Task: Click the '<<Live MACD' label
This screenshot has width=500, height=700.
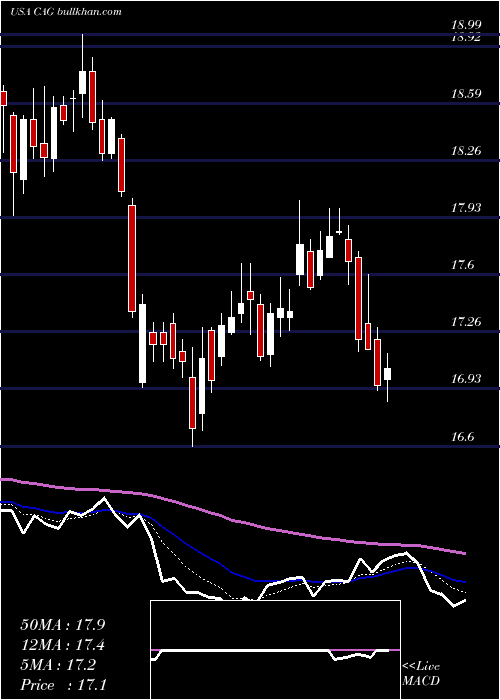Action: coord(421,673)
